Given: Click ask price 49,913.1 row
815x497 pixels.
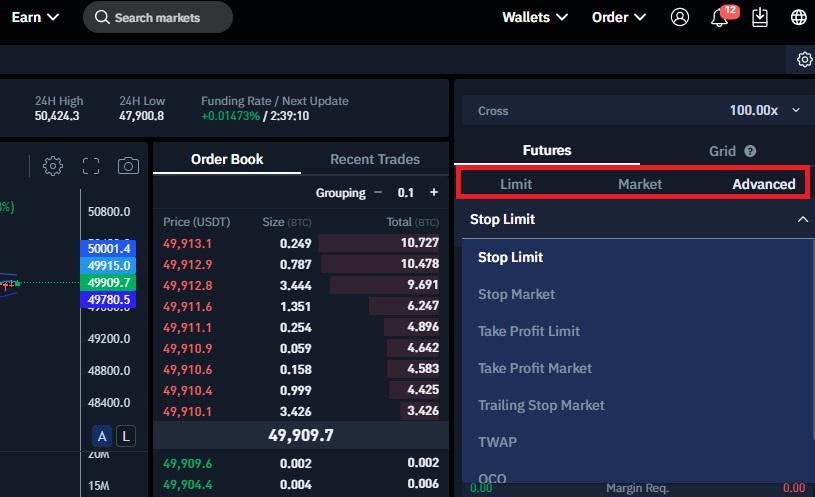Looking at the screenshot, I should 301,243.
